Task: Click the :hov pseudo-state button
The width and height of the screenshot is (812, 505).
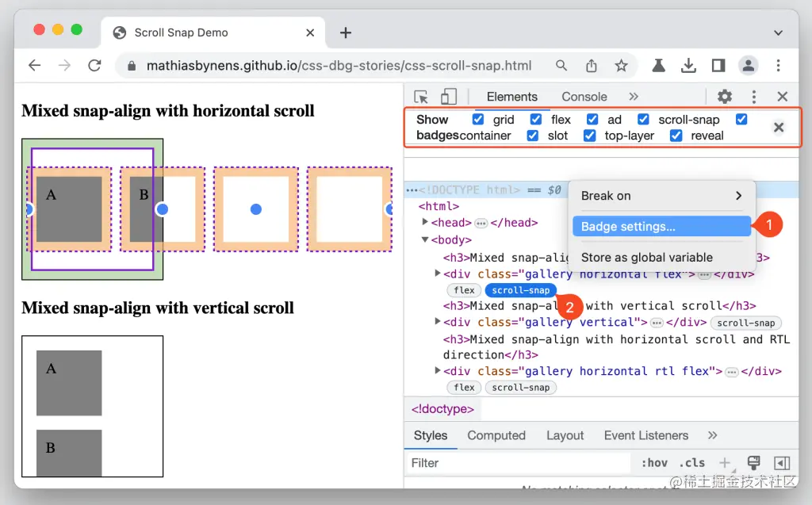Action: point(654,462)
